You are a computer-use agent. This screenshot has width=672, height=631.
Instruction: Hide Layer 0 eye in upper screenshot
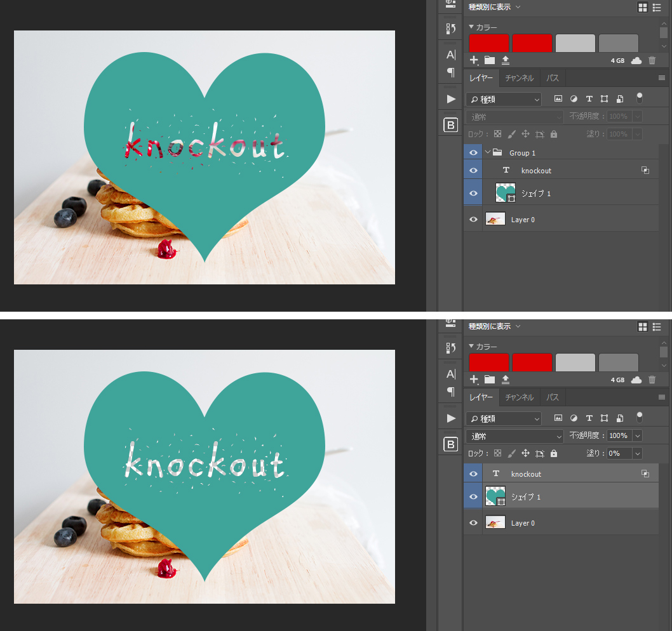click(x=473, y=220)
